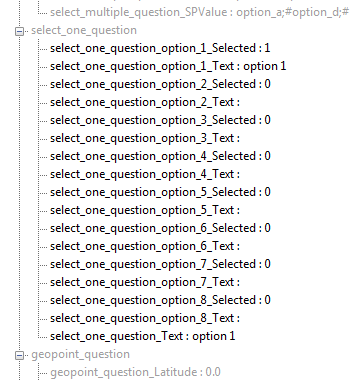Select select_one_question_option_7_Selected : 0
This screenshot has width=363, height=381.
(160, 264)
